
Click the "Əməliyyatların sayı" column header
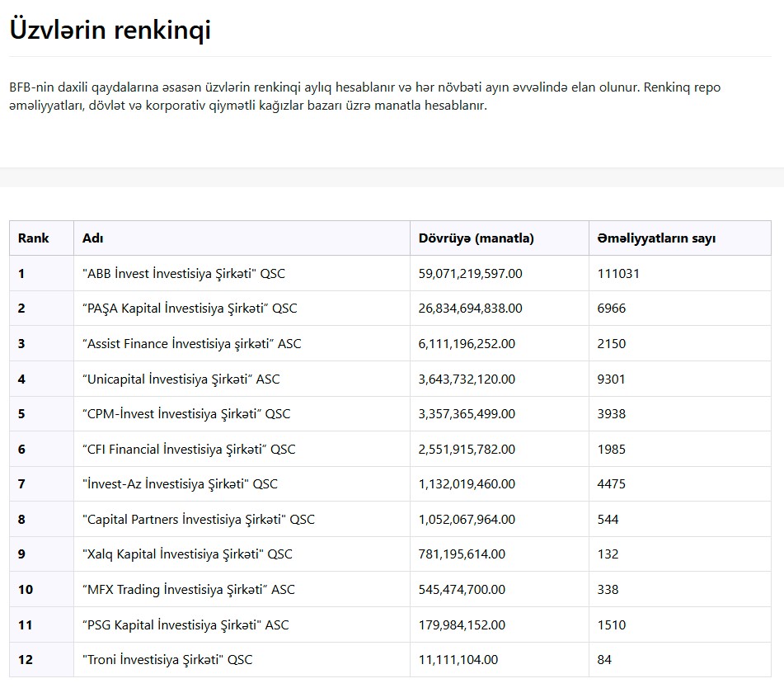click(656, 238)
